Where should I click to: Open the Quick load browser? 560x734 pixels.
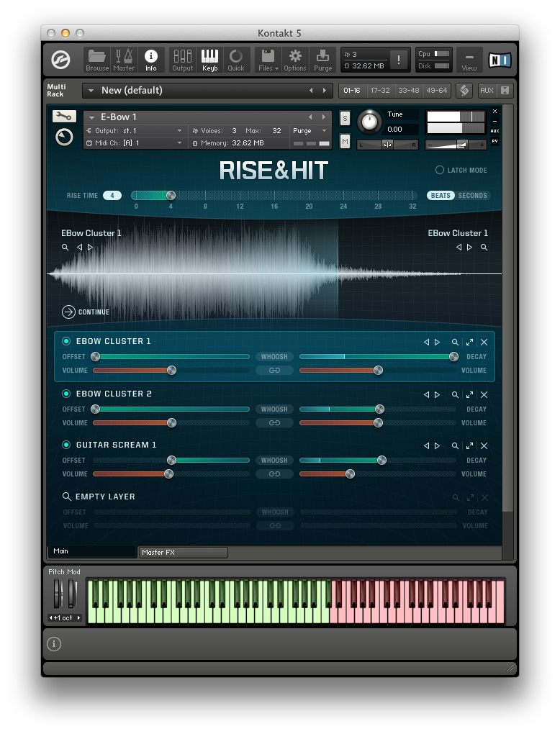[236, 60]
